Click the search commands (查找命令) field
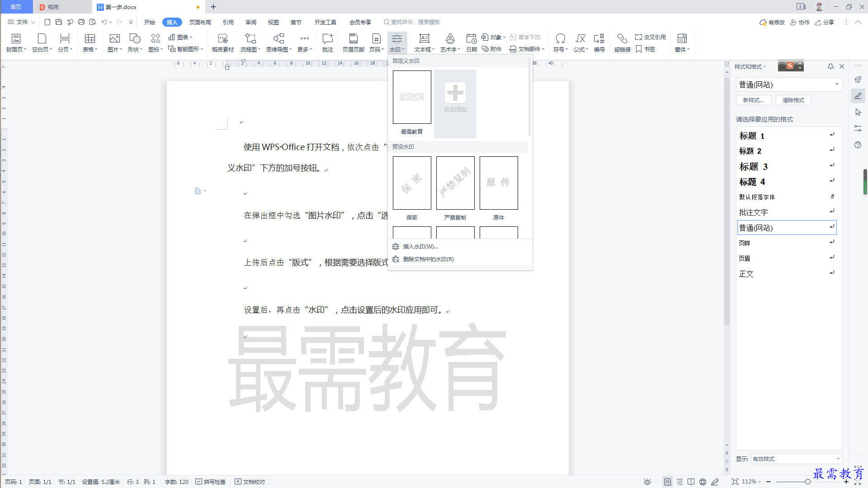868x488 pixels. tap(412, 22)
